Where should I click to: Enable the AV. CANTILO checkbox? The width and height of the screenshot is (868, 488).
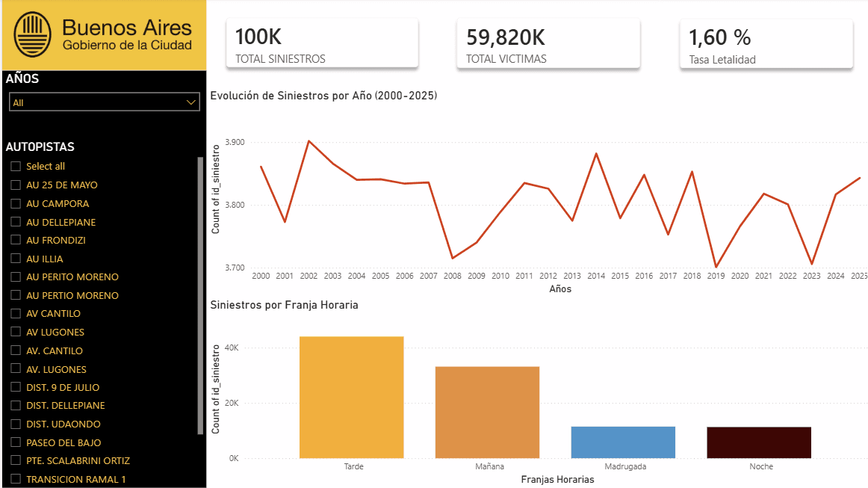tap(16, 350)
